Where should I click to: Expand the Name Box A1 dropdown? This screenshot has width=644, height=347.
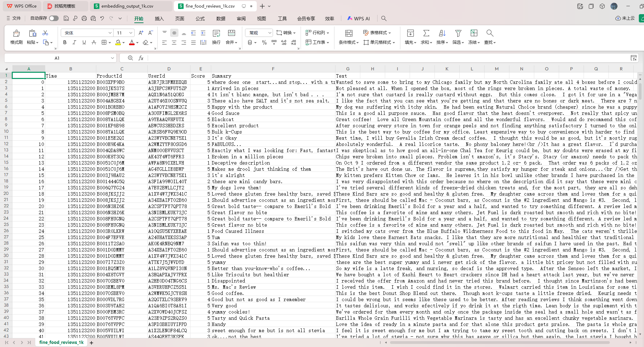tap(113, 58)
